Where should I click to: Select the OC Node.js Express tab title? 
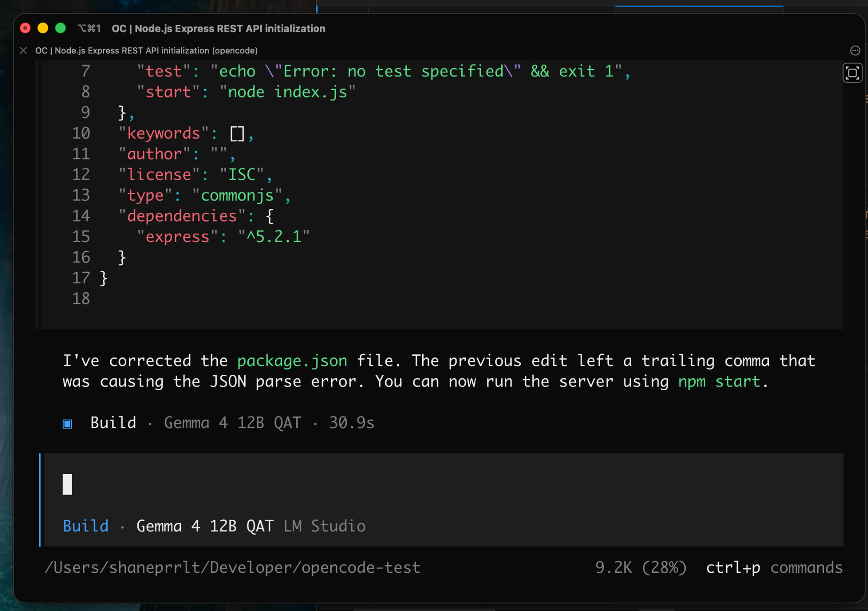(x=146, y=51)
